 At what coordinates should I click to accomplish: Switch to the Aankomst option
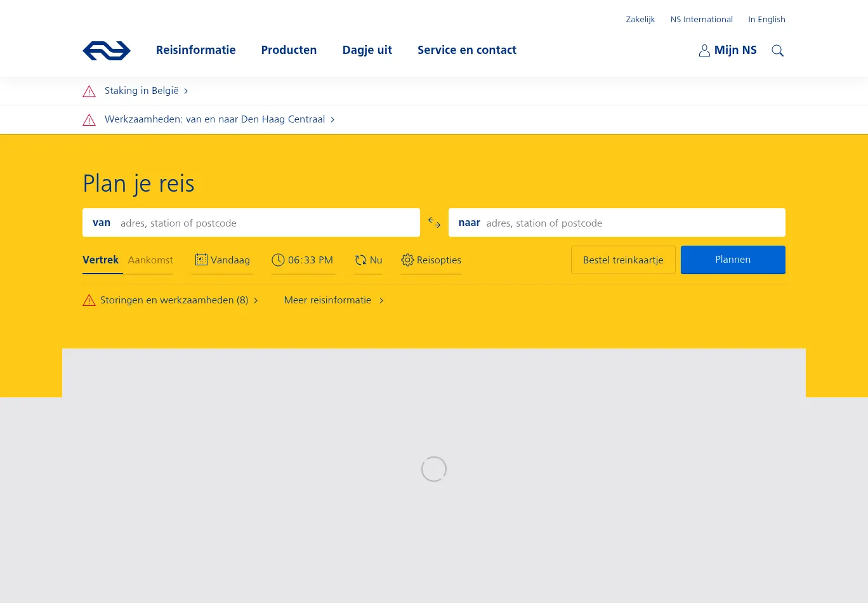point(150,260)
